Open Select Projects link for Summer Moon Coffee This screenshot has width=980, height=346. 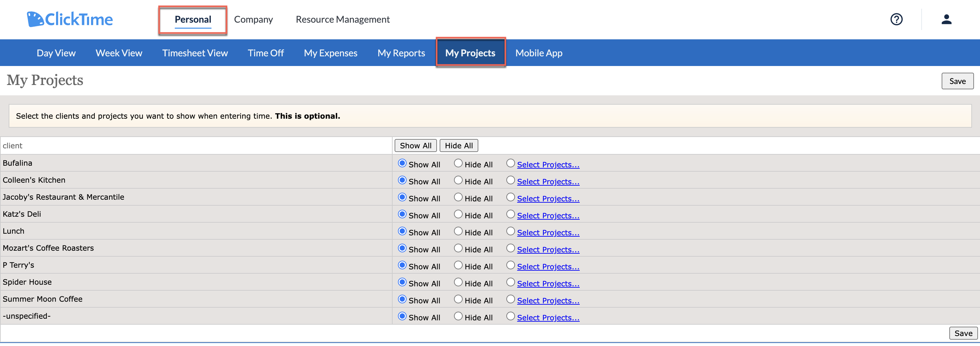point(548,301)
